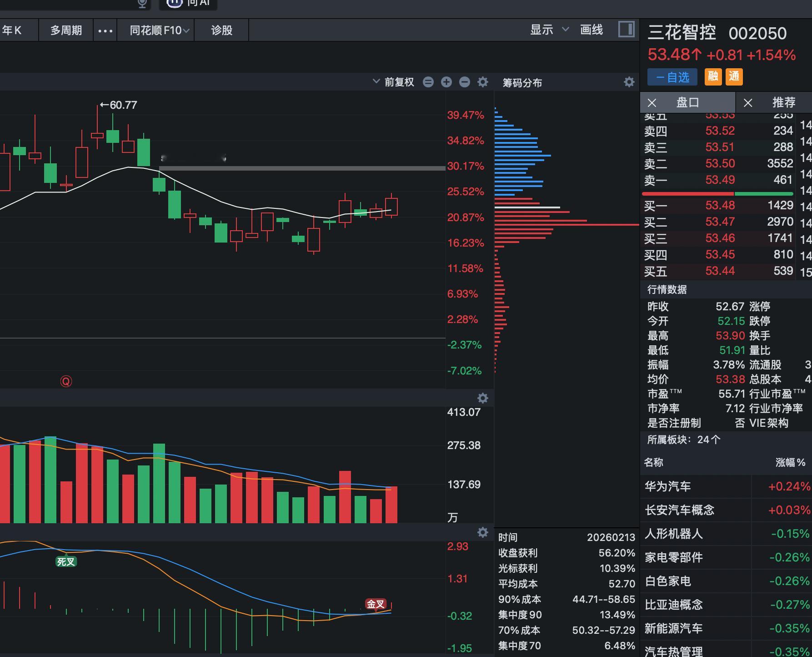Open the 华为汽车 sector link
Image resolution: width=812 pixels, height=657 pixels.
point(667,486)
